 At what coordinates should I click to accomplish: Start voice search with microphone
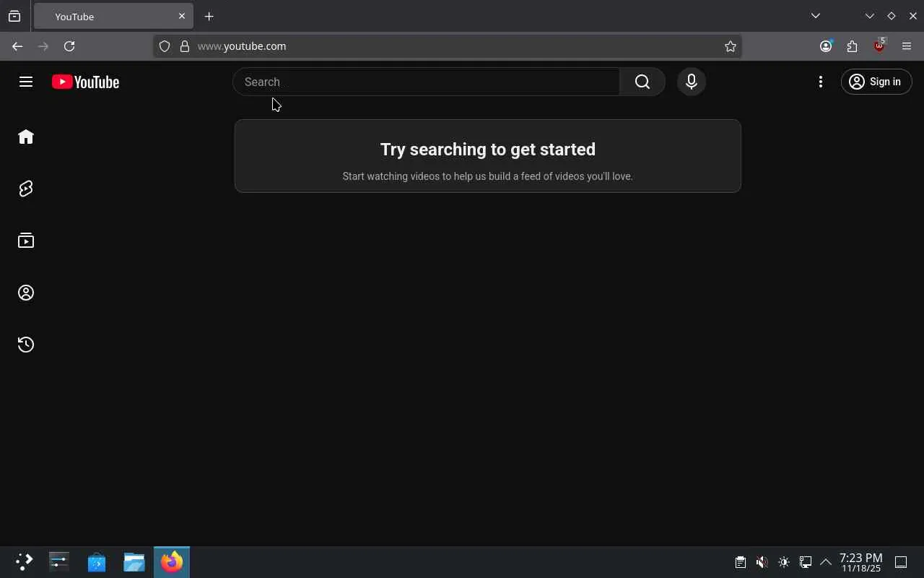691,82
